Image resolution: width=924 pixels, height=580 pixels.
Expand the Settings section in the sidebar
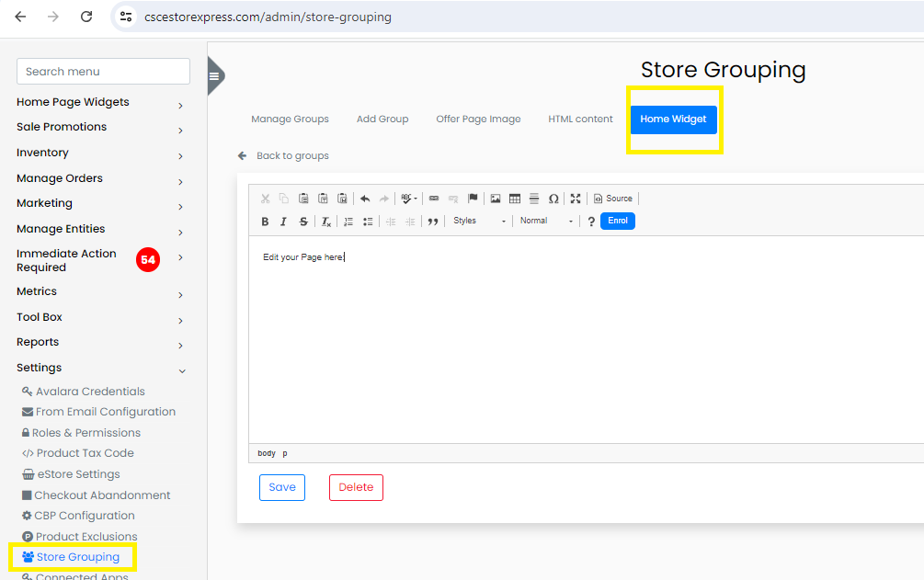pyautogui.click(x=39, y=367)
